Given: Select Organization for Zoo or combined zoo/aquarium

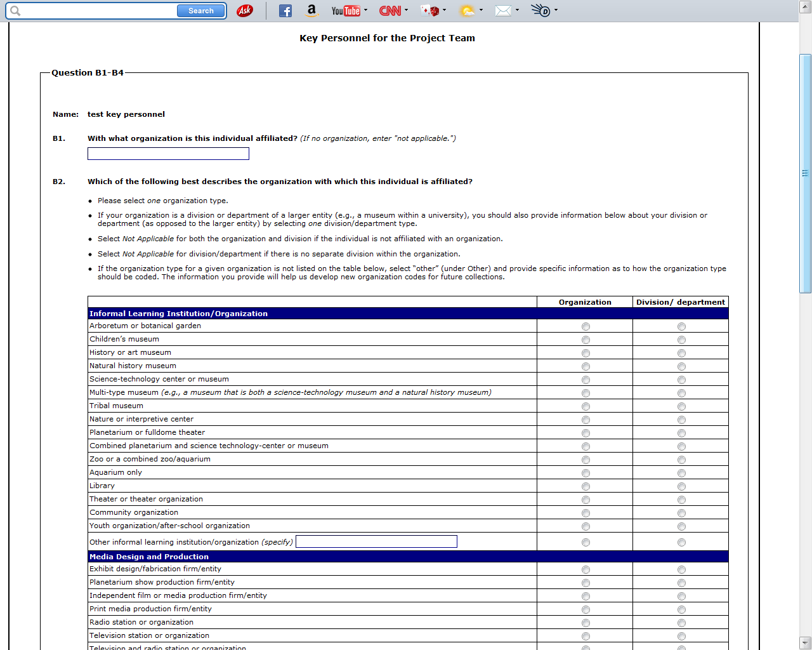Looking at the screenshot, I should click(586, 460).
